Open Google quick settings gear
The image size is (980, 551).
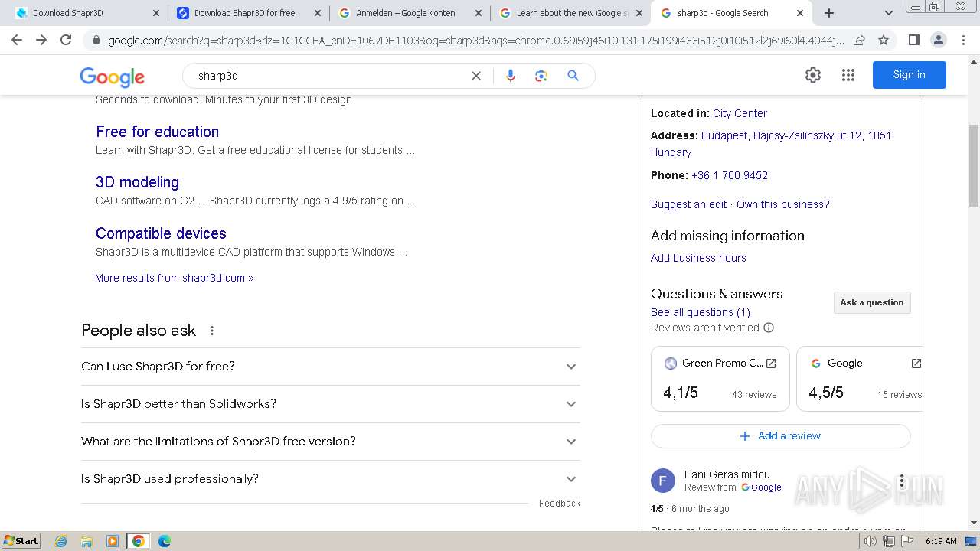point(813,75)
